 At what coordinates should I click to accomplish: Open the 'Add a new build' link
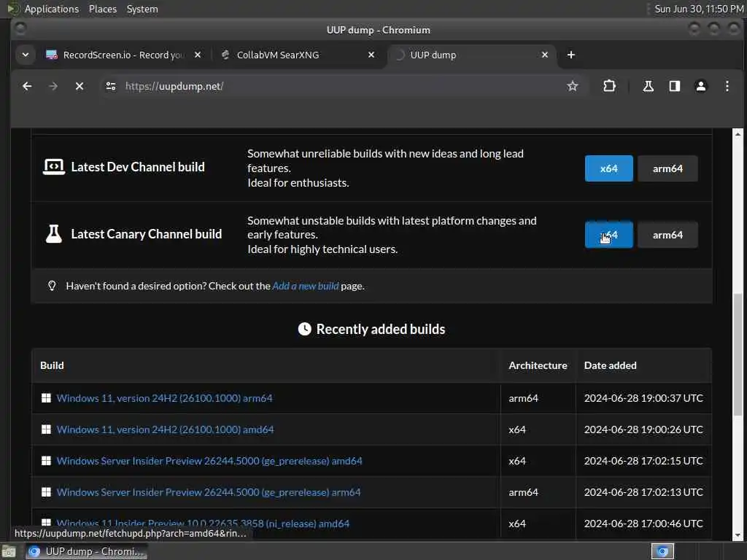pos(305,286)
